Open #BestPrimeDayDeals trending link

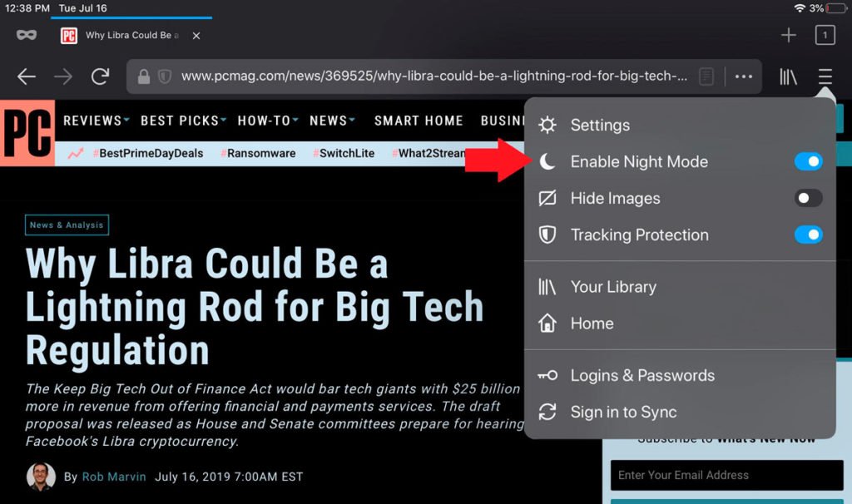point(148,153)
